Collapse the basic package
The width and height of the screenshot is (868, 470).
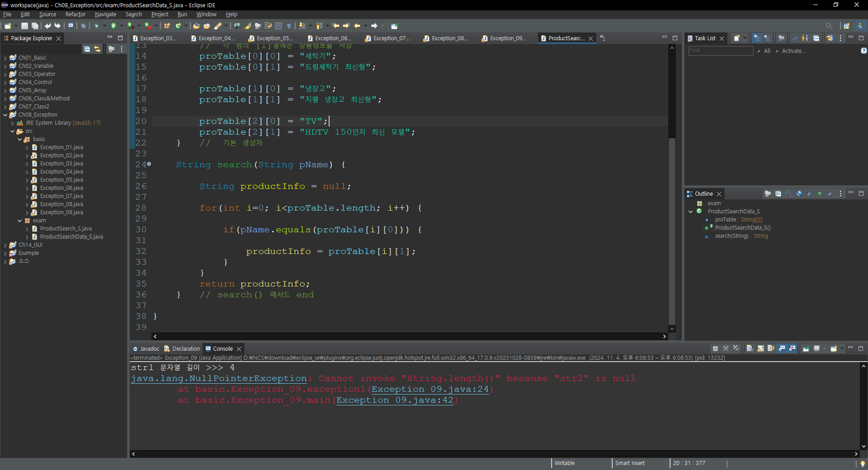pos(19,139)
